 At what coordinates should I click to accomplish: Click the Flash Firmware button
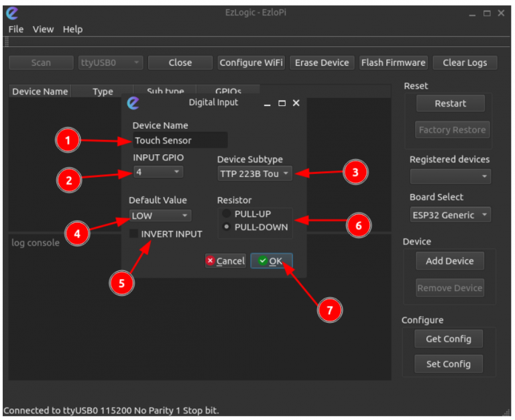tap(393, 62)
